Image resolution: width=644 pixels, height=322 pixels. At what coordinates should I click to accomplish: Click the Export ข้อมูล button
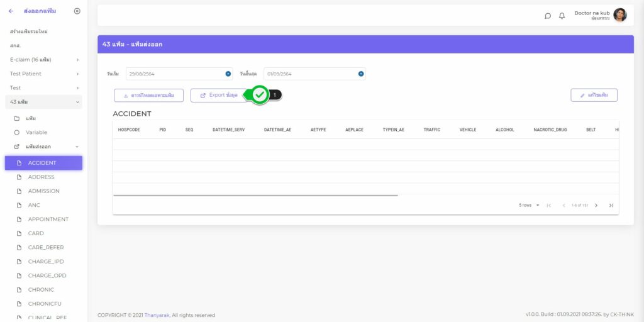[x=219, y=95]
